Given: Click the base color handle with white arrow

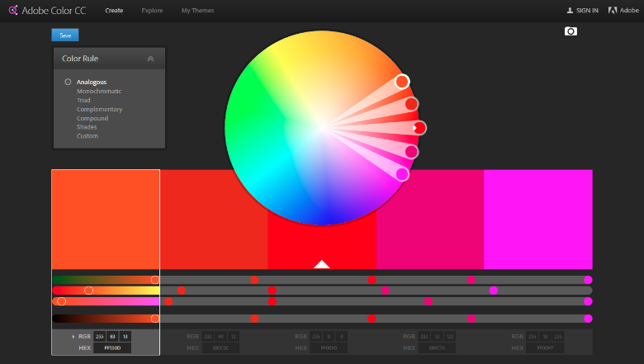Looking at the screenshot, I should [x=419, y=128].
